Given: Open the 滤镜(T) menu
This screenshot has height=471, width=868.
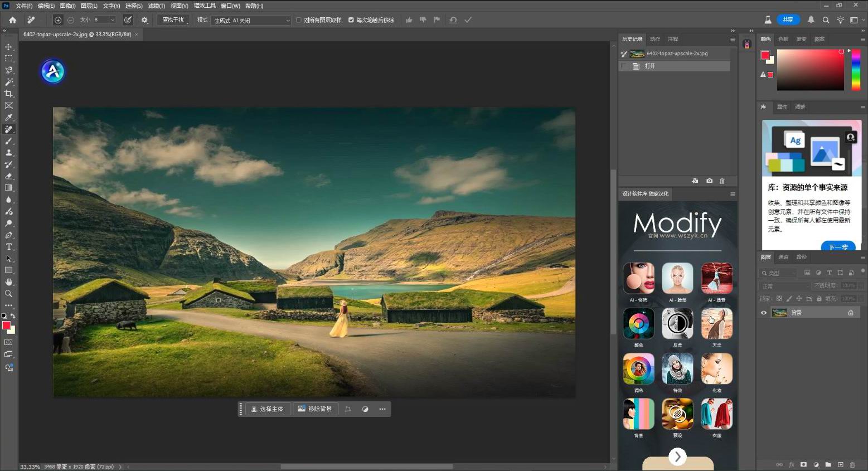Looking at the screenshot, I should coord(156,6).
